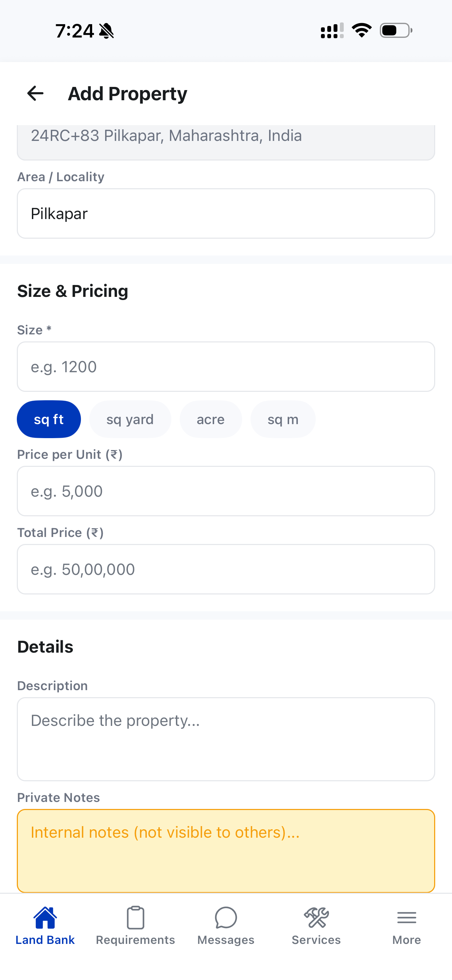Focus the Total Price field
452x980 pixels.
pyautogui.click(x=226, y=569)
